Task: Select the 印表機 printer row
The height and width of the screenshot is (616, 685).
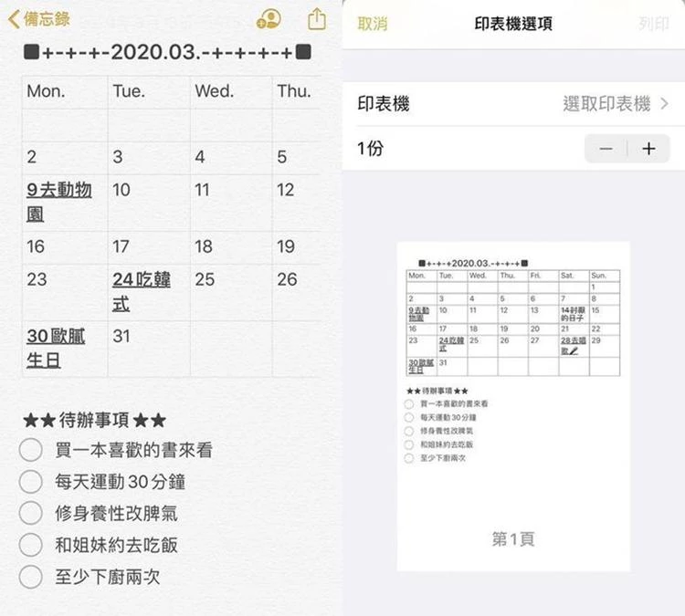Action: pyautogui.click(x=513, y=104)
